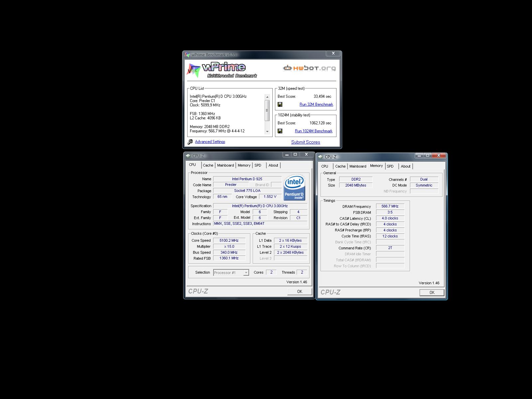
Task: Close the wPrime Benchmark window
Action: [333, 53]
